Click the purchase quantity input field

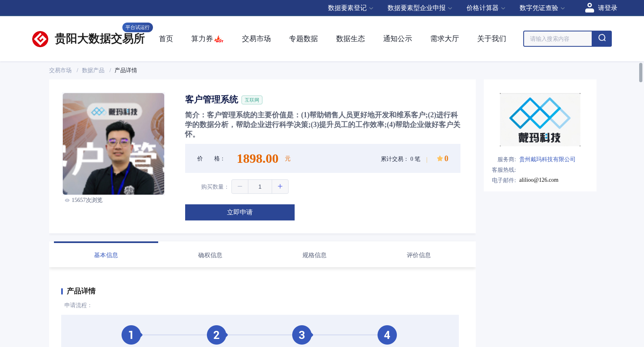pyautogui.click(x=260, y=187)
